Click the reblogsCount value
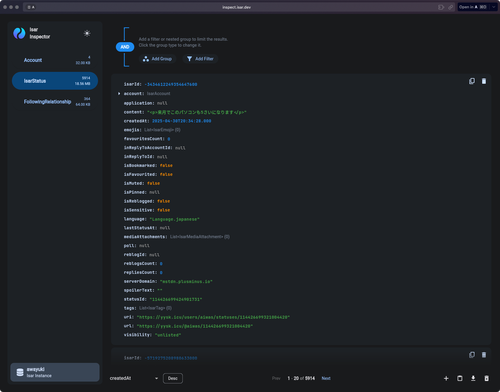 point(161,264)
